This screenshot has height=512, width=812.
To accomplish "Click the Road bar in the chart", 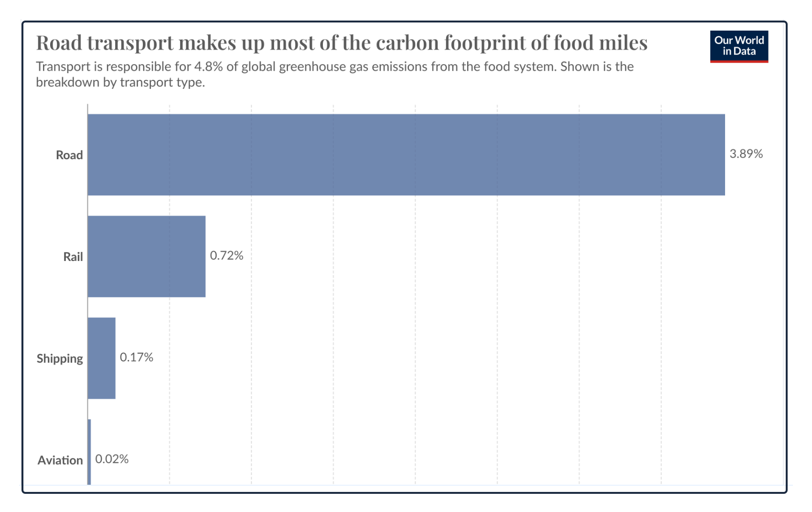I will click(406, 154).
